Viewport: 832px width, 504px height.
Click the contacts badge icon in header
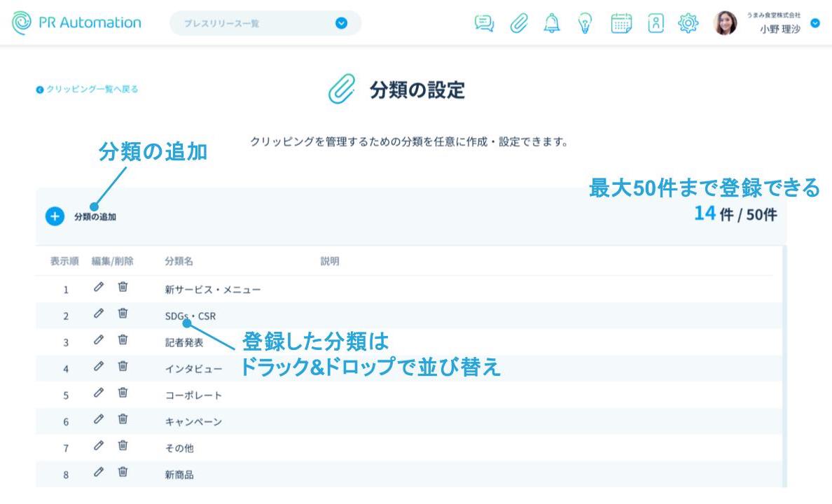[656, 23]
